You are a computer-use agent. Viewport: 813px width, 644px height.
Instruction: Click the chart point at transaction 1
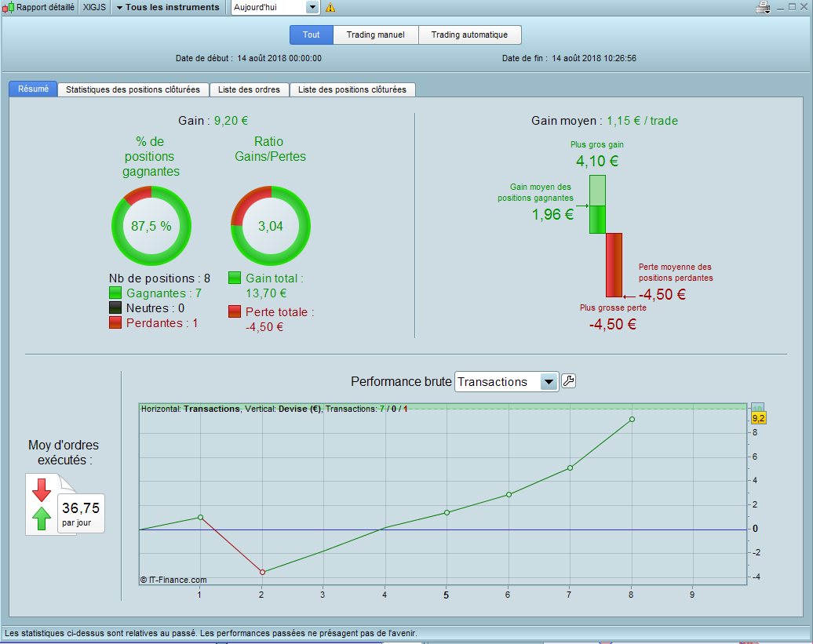pos(201,517)
